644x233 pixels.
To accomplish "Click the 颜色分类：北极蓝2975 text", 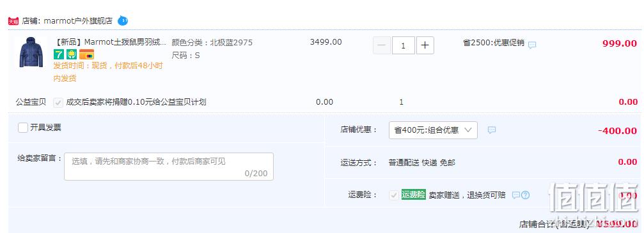I will click(x=212, y=43).
